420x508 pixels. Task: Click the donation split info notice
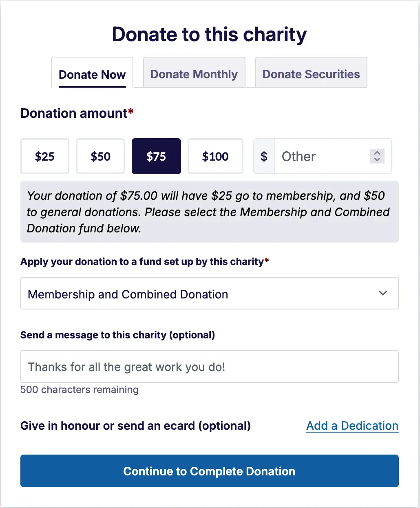point(209,212)
